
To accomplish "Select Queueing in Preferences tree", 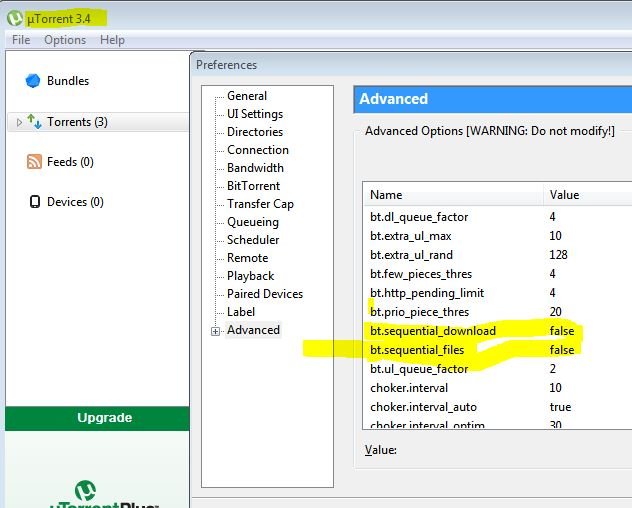I will [253, 222].
